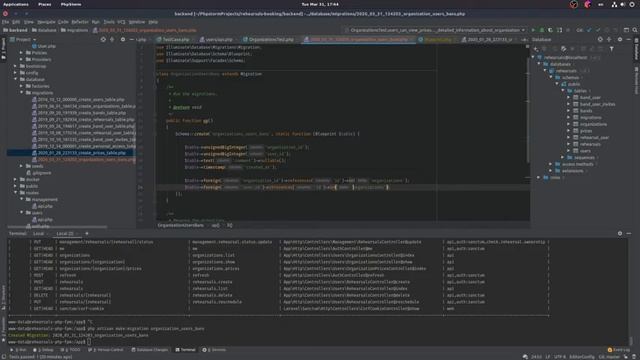This screenshot has height=360, width=640.
Task: Open Terminal panel settings gear
Action: (620, 233)
